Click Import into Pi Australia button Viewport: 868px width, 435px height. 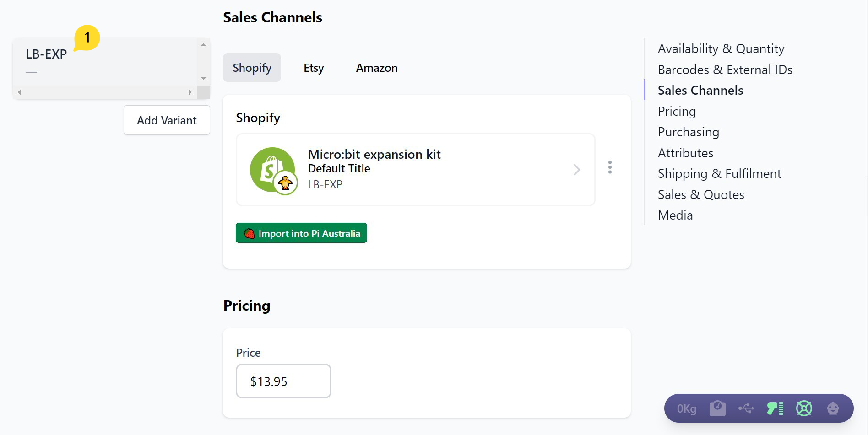coord(301,233)
